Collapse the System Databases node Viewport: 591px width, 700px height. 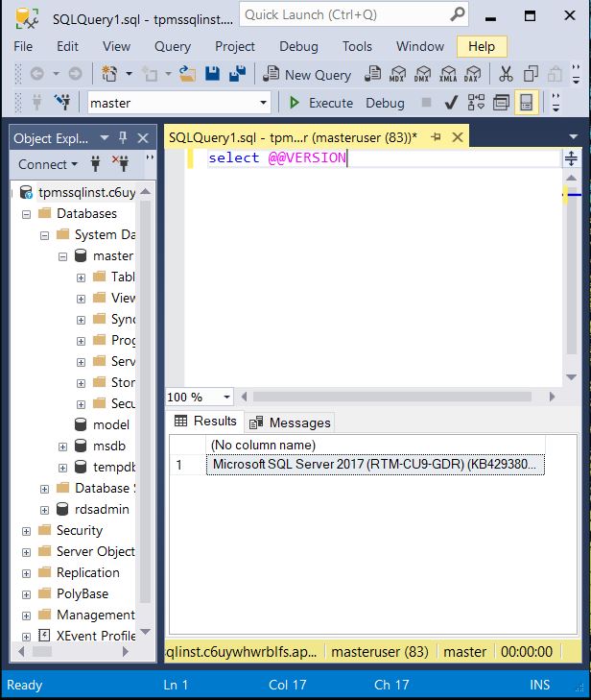44,235
